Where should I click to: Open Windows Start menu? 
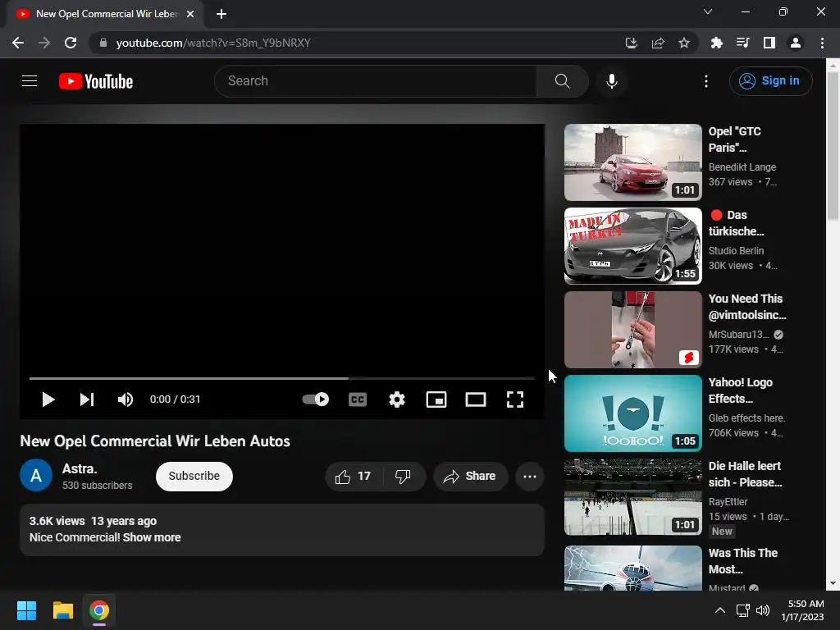tap(26, 610)
